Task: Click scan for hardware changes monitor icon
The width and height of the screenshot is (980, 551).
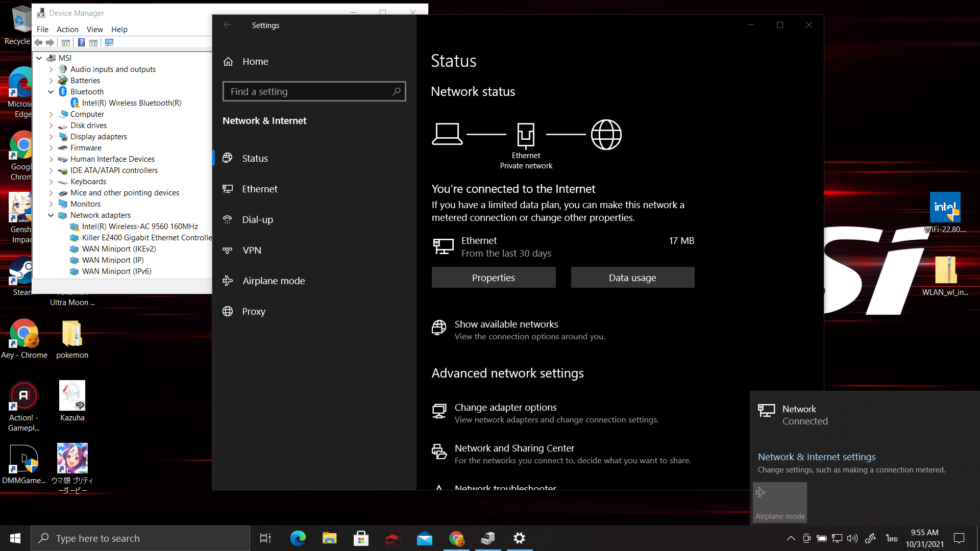Action: pyautogui.click(x=109, y=43)
